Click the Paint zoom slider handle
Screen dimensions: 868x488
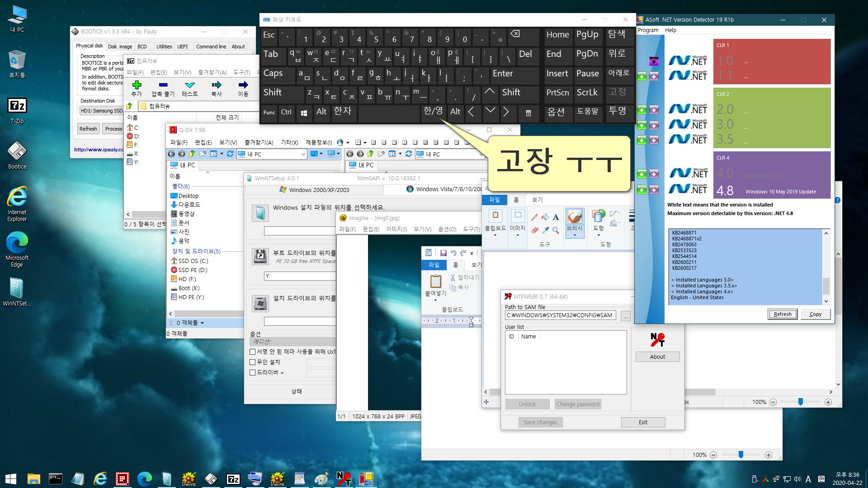click(x=800, y=402)
